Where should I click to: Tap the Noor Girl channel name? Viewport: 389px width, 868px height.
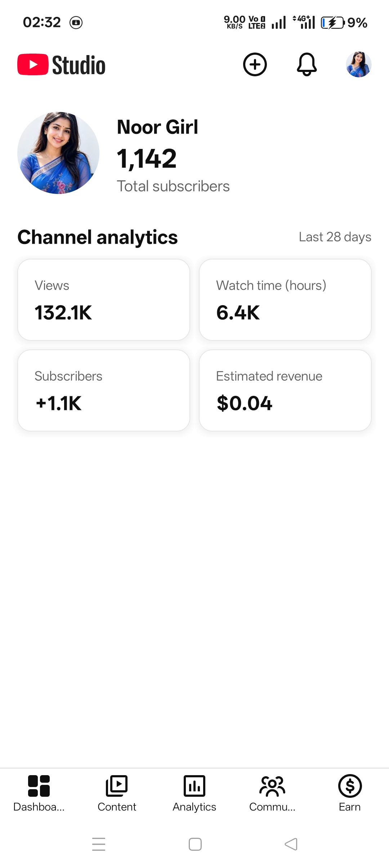157,127
